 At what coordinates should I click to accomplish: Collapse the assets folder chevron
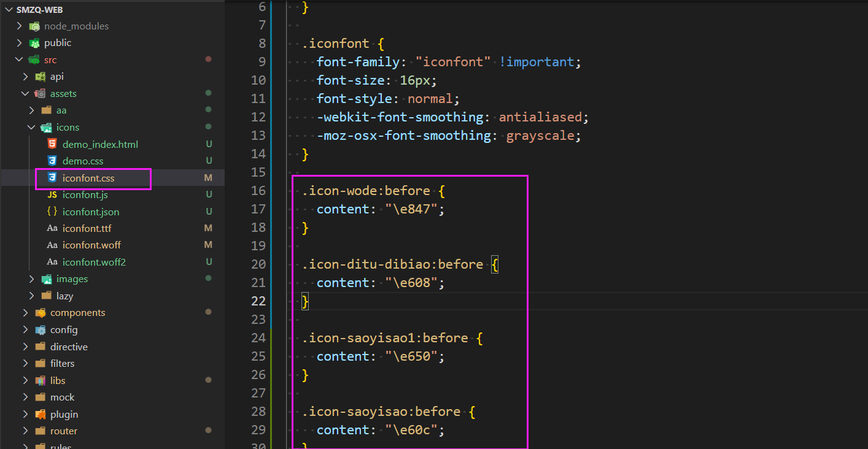click(25, 94)
